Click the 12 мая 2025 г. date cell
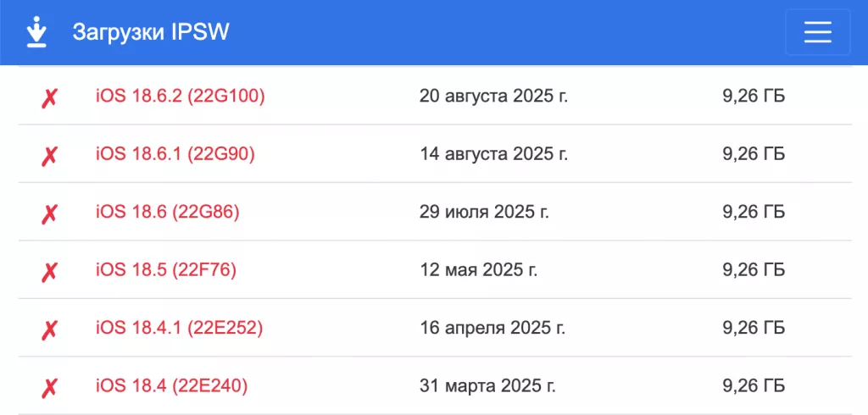This screenshot has height=415, width=868. pos(479,270)
